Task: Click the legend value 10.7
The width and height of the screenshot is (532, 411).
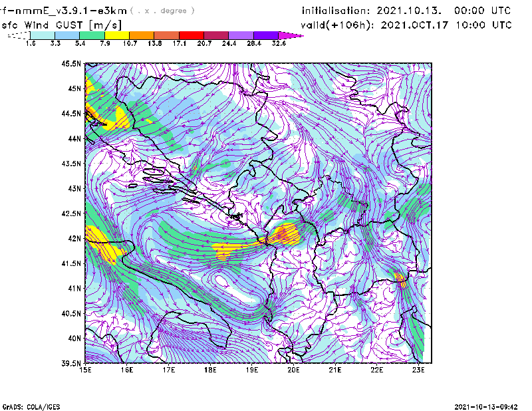Action: click(130, 43)
